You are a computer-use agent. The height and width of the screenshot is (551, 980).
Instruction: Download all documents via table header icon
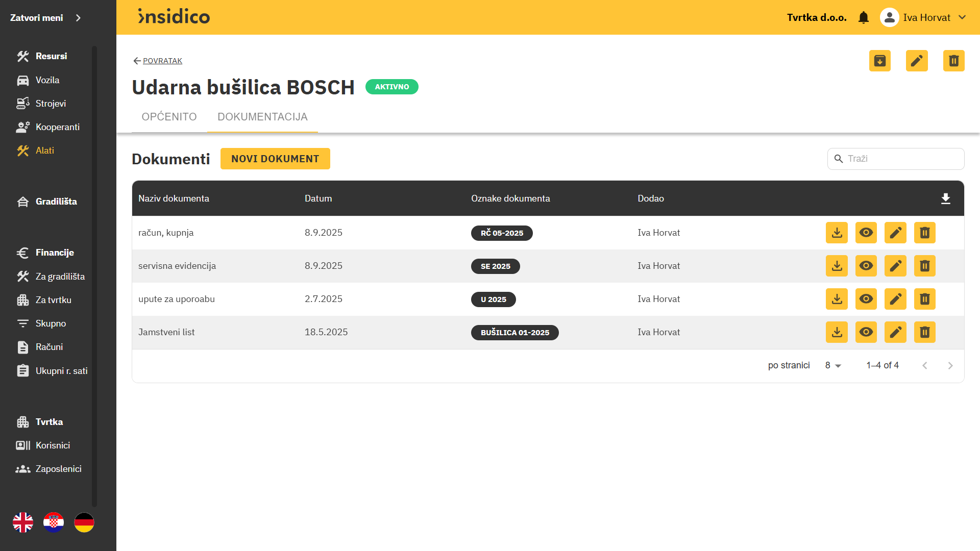tap(945, 198)
